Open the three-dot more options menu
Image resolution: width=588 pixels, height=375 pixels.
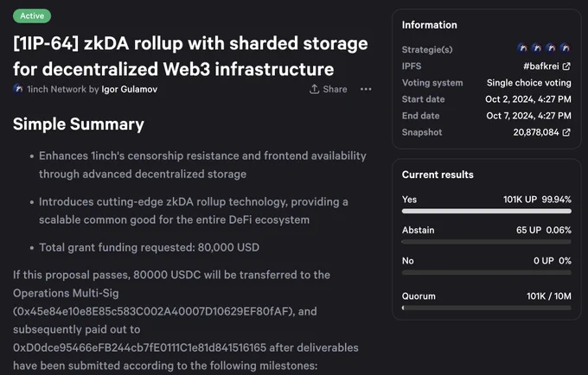click(366, 89)
